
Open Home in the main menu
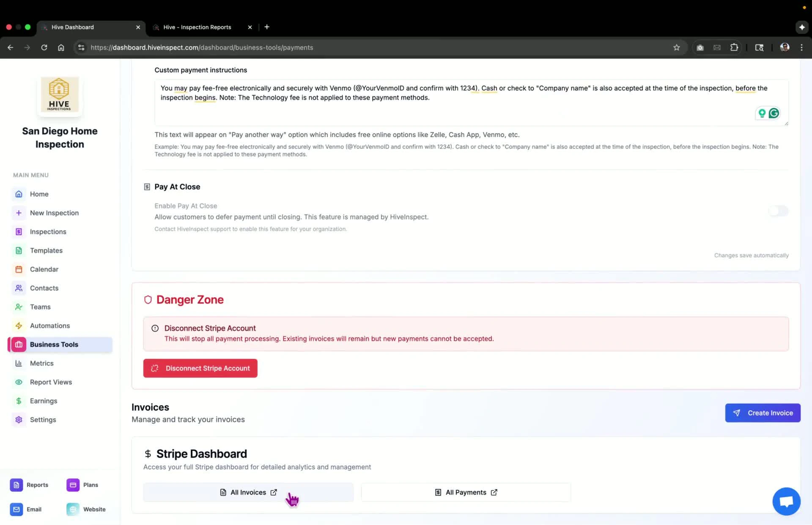(39, 194)
